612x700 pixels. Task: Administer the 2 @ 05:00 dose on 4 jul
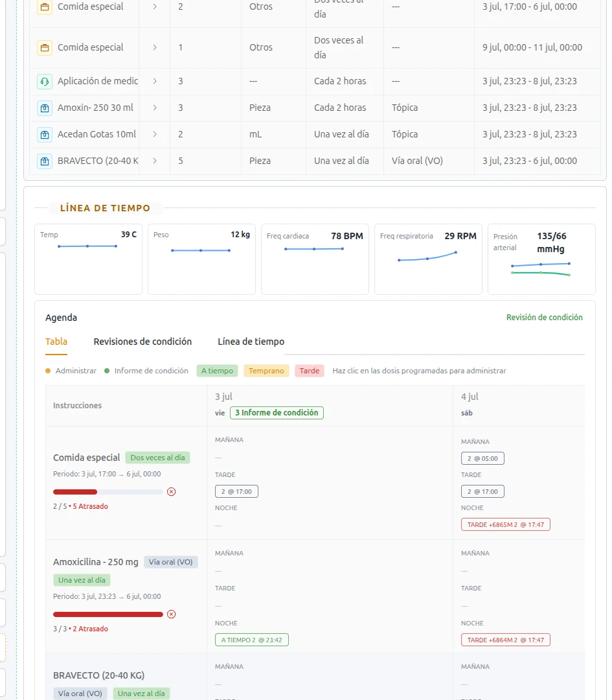click(x=482, y=458)
